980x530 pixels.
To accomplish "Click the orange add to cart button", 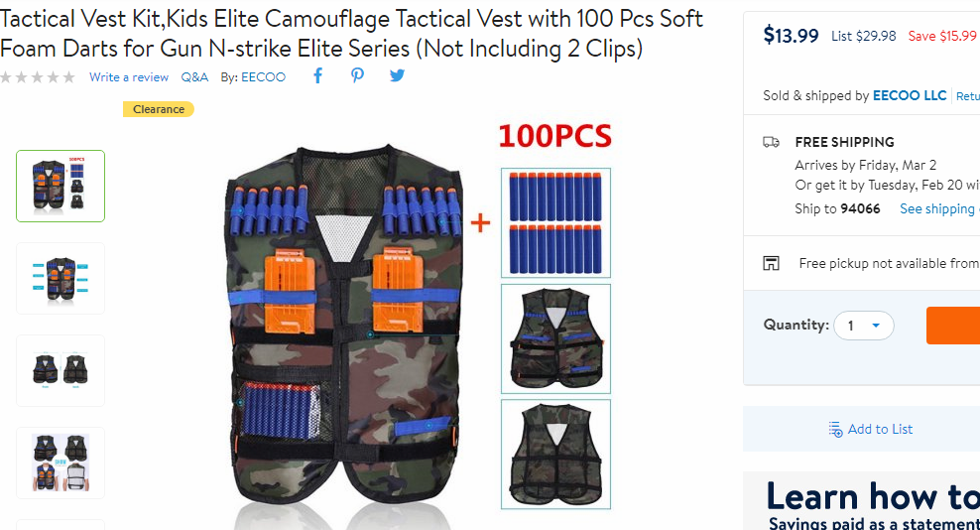I will pos(953,326).
